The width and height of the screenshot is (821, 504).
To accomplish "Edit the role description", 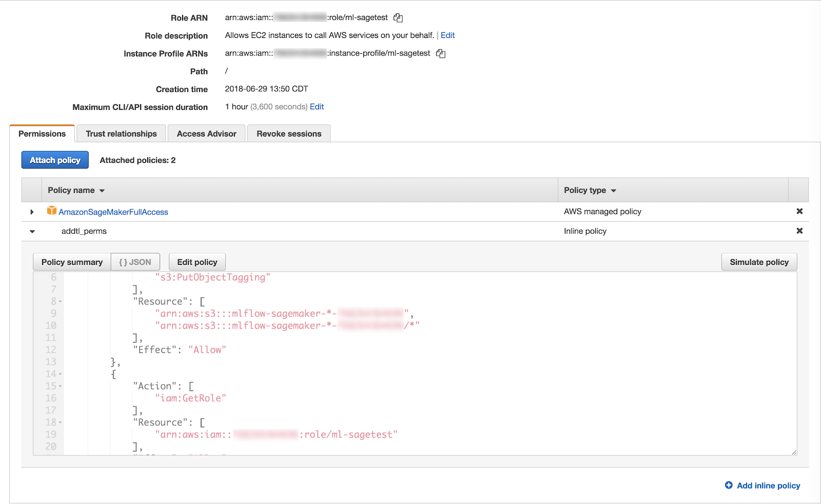I will pyautogui.click(x=447, y=35).
